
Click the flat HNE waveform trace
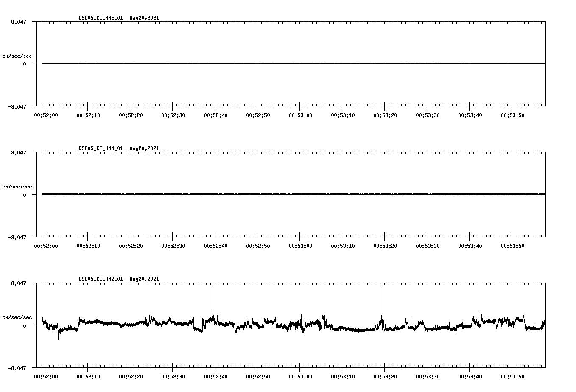pos(254,64)
